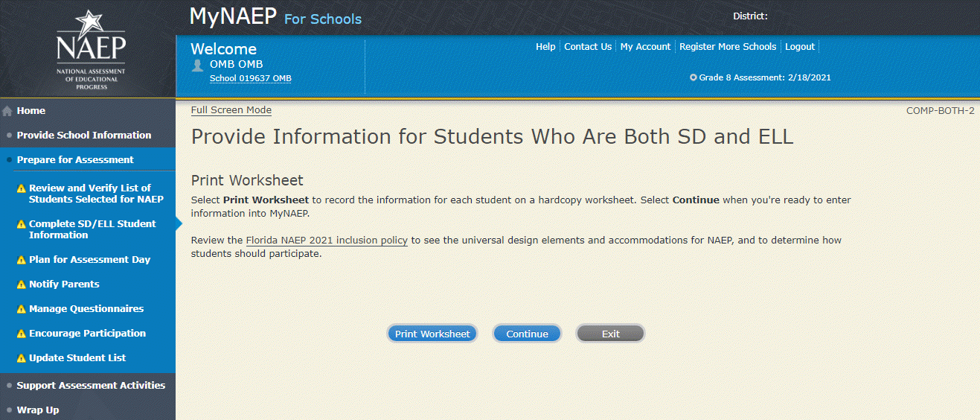Collapse Prepare for Assessment section
This screenshot has height=420, width=980.
75,160
